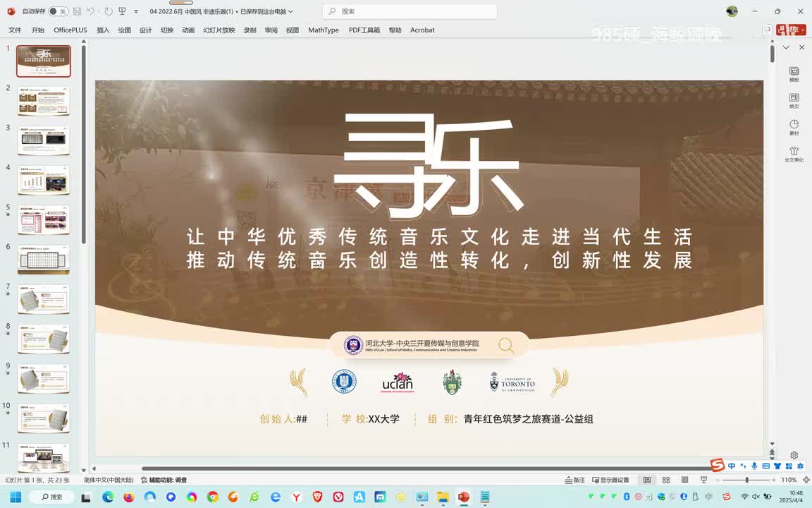Click the uclan logo on slide
812x508 pixels.
398,382
